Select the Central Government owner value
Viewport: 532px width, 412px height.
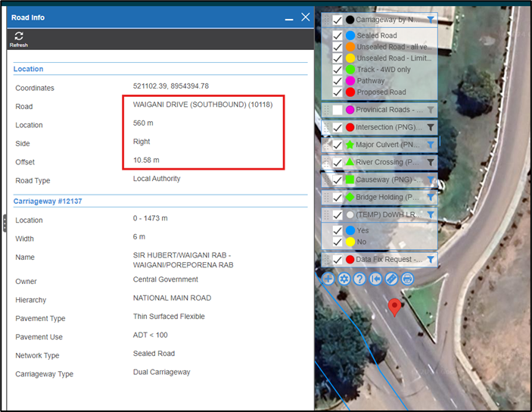tap(165, 279)
